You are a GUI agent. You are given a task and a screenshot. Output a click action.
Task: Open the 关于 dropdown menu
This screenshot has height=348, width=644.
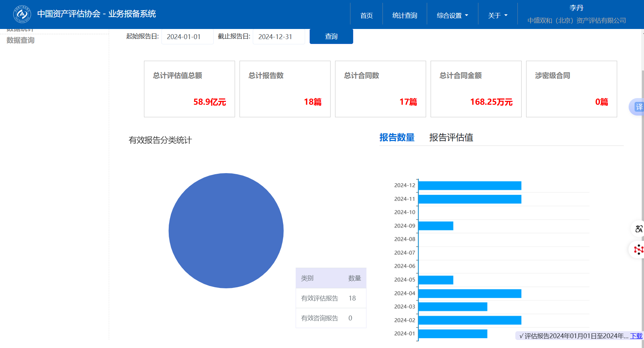498,15
